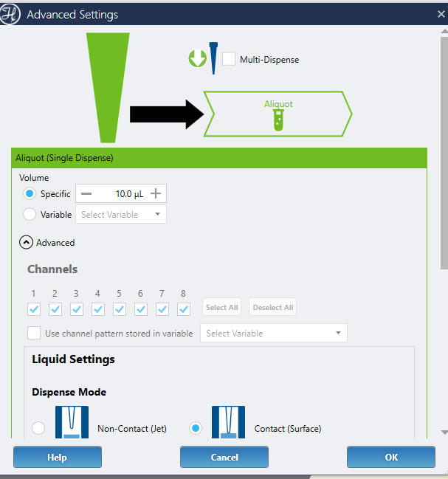Select the Aliquot step test tube icon

tap(278, 121)
